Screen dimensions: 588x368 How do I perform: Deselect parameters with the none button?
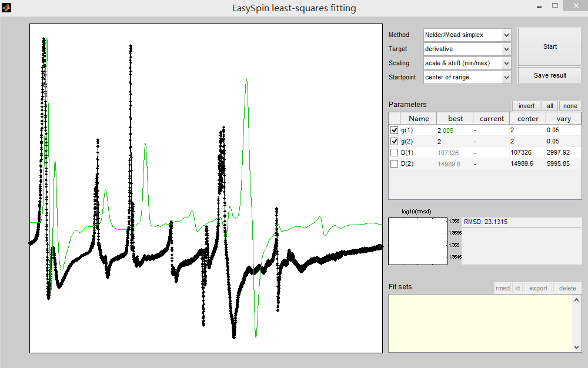click(x=570, y=106)
